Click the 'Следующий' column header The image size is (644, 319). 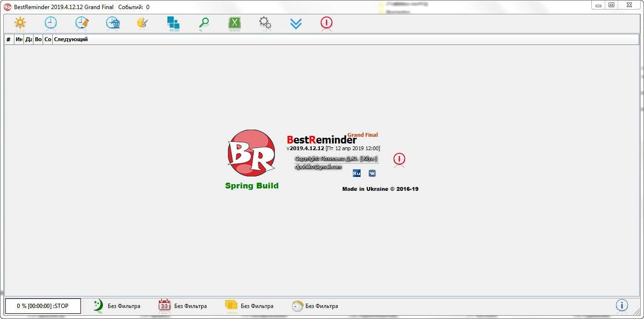pyautogui.click(x=346, y=40)
